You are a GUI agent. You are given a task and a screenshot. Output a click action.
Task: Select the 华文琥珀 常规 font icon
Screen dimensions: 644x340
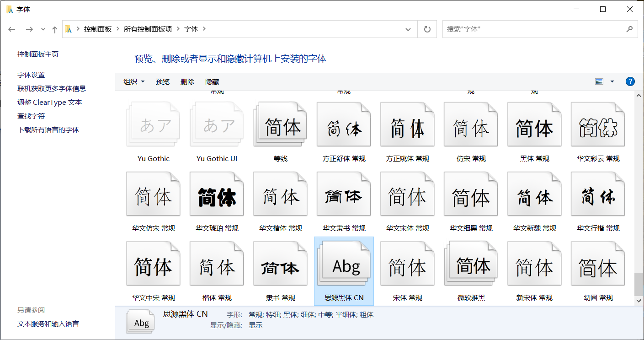(x=217, y=194)
